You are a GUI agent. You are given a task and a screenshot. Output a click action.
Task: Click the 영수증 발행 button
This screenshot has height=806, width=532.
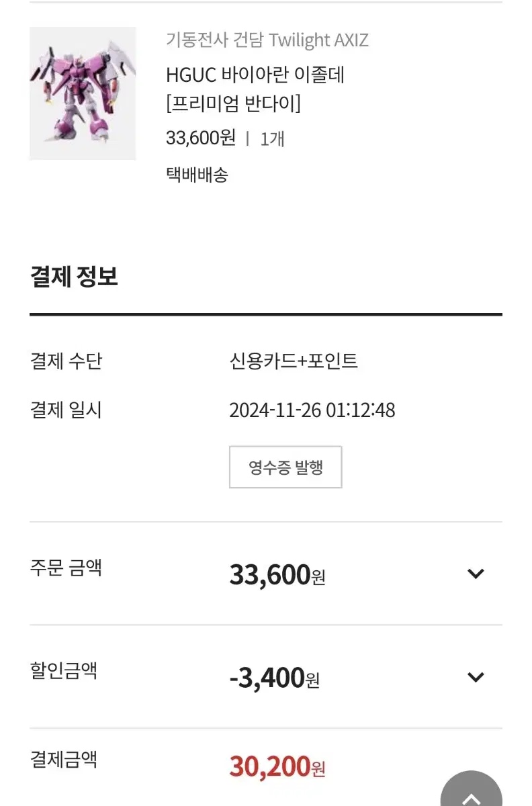[285, 467]
